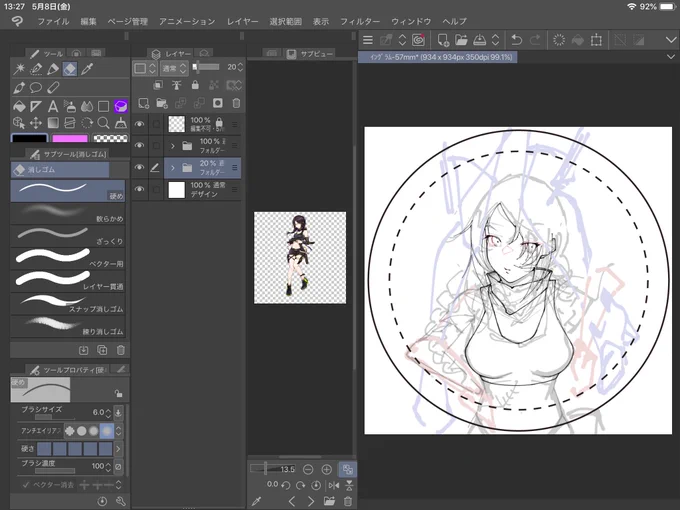
Task: Toggle visibility of the 100% folder layer
Action: pyautogui.click(x=139, y=145)
